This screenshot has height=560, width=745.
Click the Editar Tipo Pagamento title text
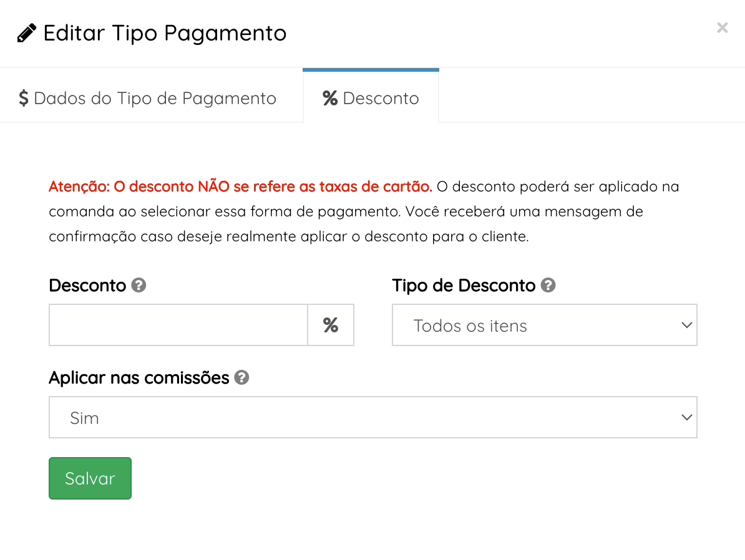[165, 33]
